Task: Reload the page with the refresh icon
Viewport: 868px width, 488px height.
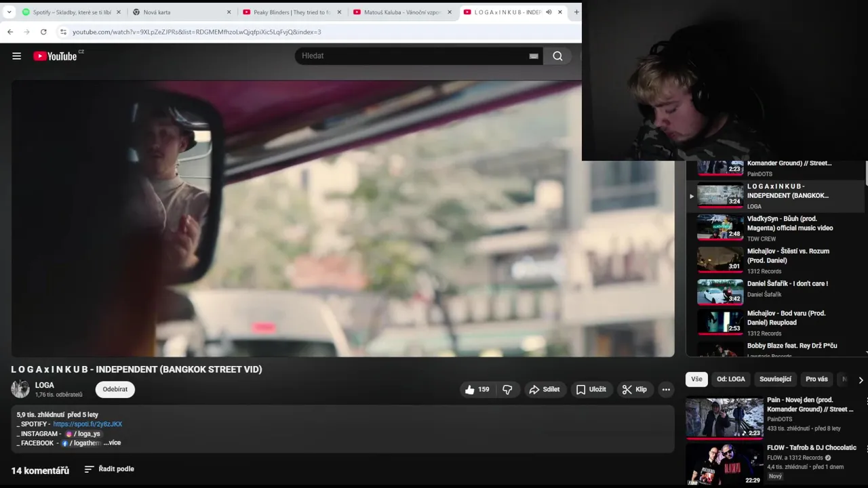Action: pyautogui.click(x=43, y=32)
